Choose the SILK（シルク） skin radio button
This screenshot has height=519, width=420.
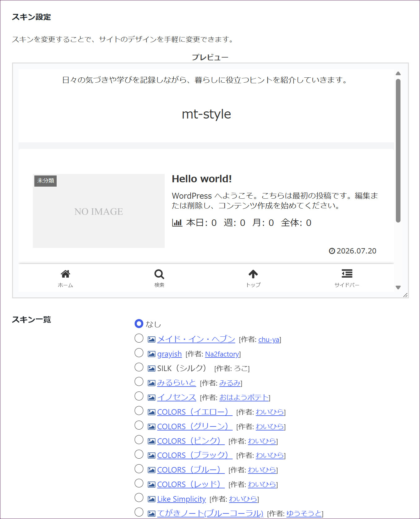click(x=139, y=367)
